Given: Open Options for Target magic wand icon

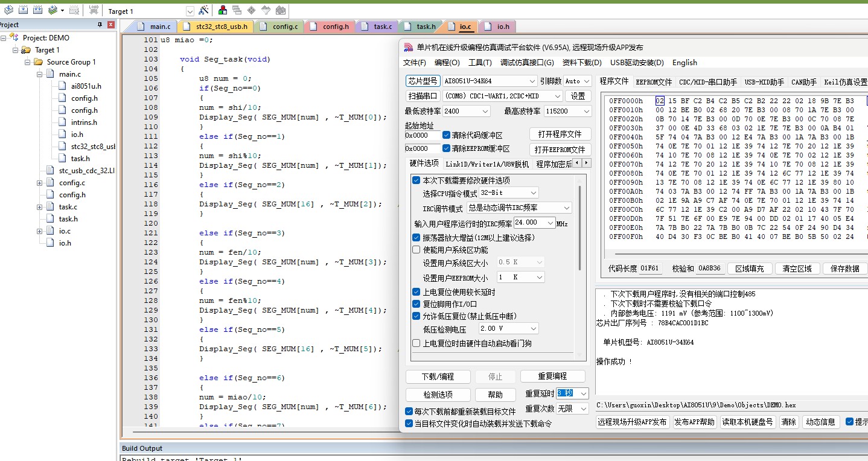Looking at the screenshot, I should (203, 10).
